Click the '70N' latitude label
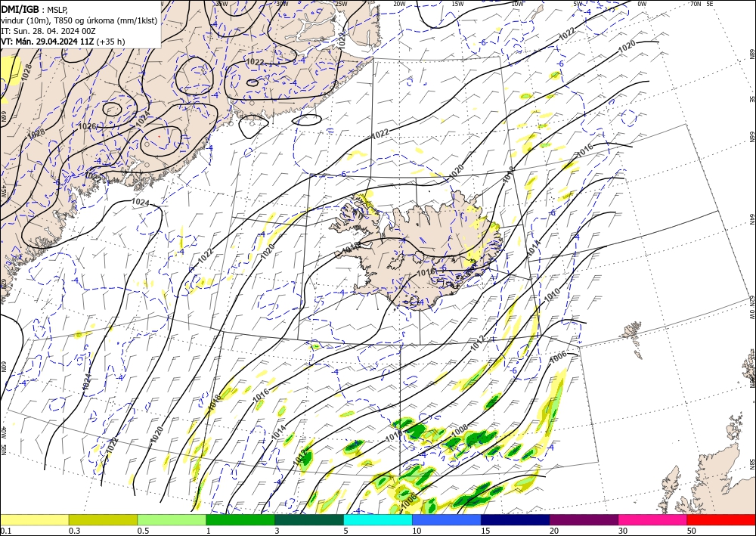 coord(696,3)
